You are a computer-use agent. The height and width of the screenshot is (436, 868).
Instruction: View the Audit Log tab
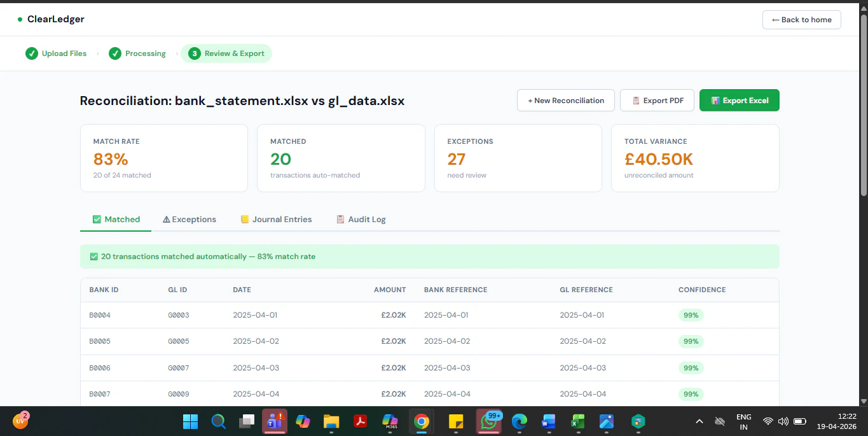point(361,219)
